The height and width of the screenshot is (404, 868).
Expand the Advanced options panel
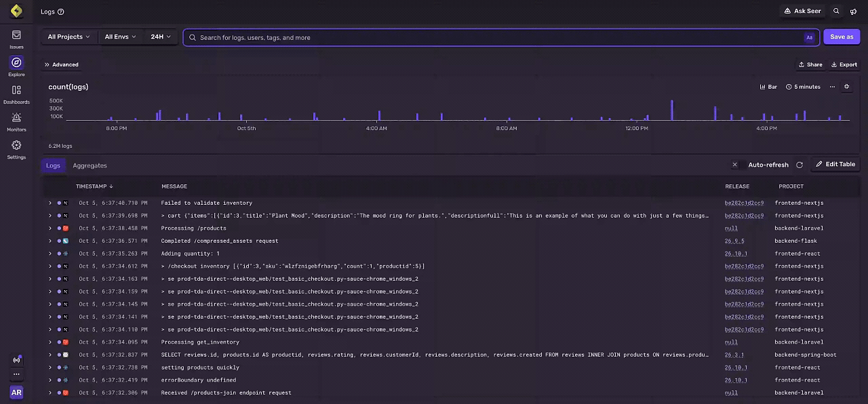coord(62,64)
